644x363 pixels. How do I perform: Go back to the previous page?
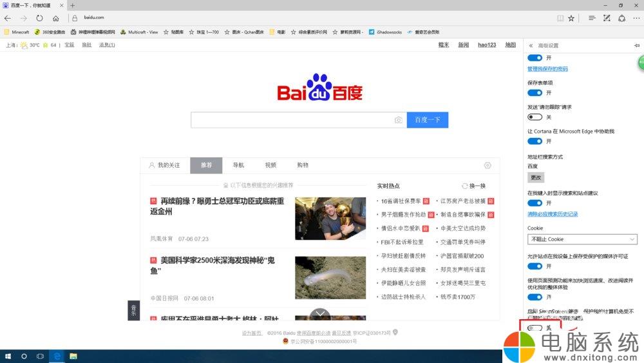8,18
